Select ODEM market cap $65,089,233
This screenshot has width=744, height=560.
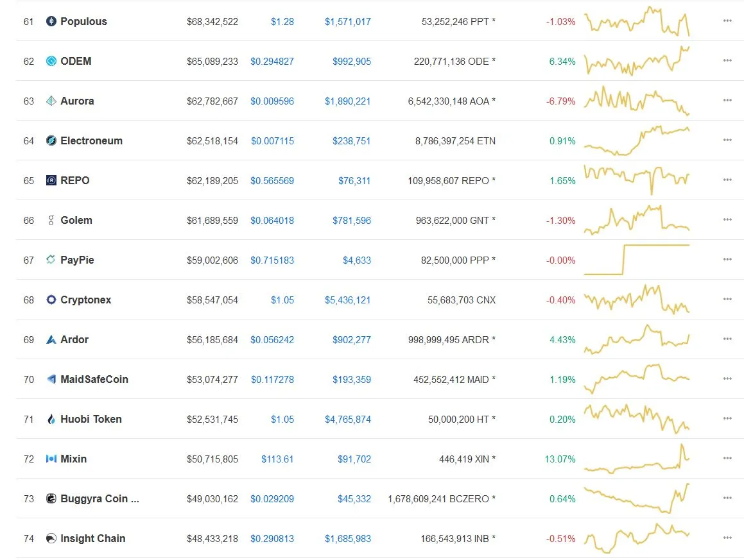(212, 61)
